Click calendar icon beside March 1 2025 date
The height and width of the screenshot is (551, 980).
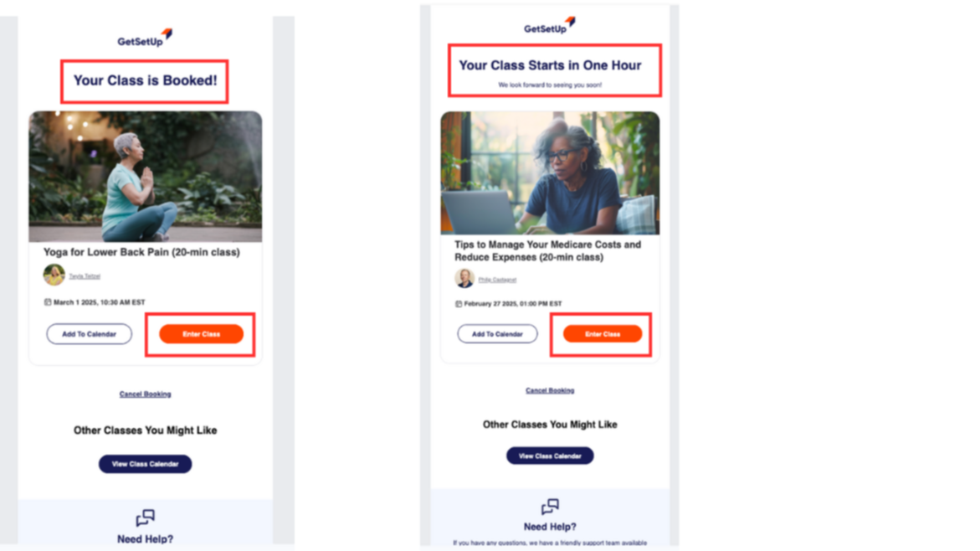[x=48, y=302]
